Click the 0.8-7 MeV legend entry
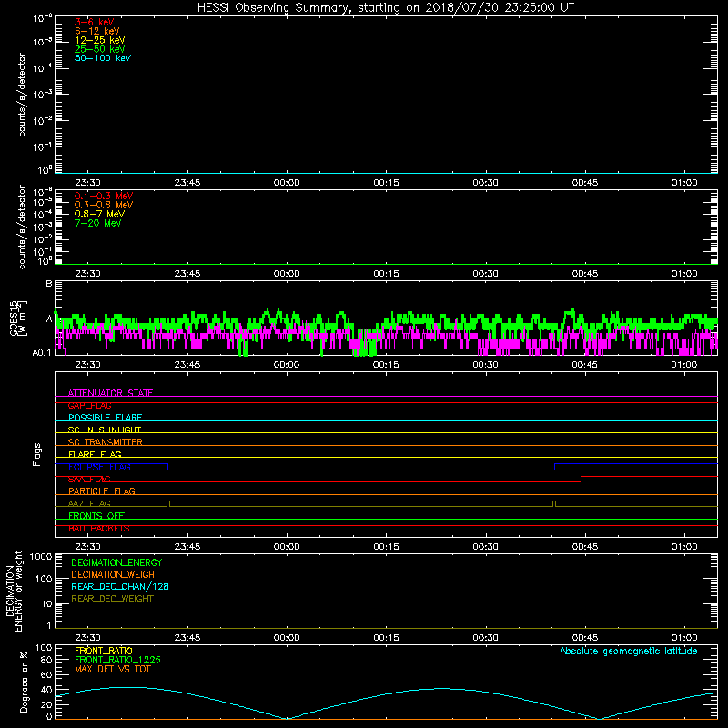Screen dimensions: 728x728 coord(99,214)
